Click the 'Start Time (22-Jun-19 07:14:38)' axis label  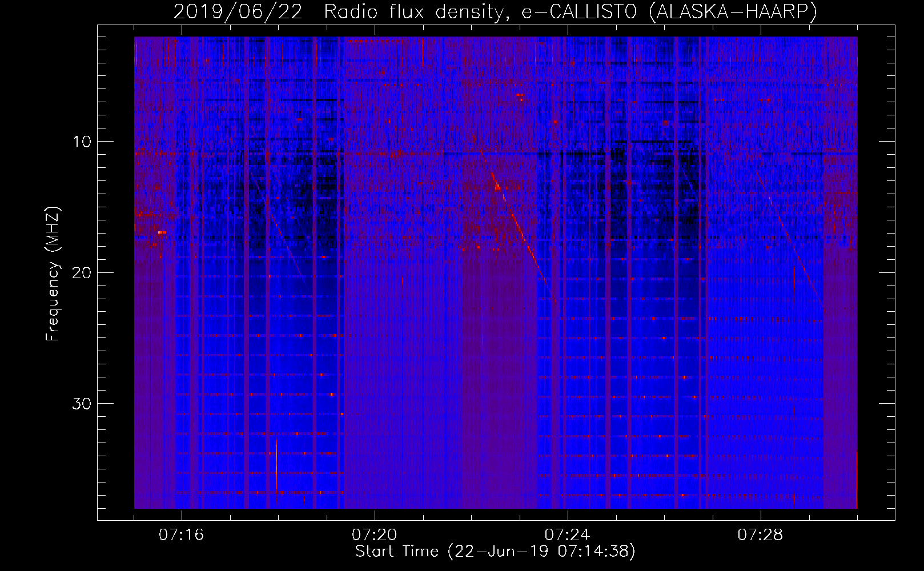[x=495, y=552]
